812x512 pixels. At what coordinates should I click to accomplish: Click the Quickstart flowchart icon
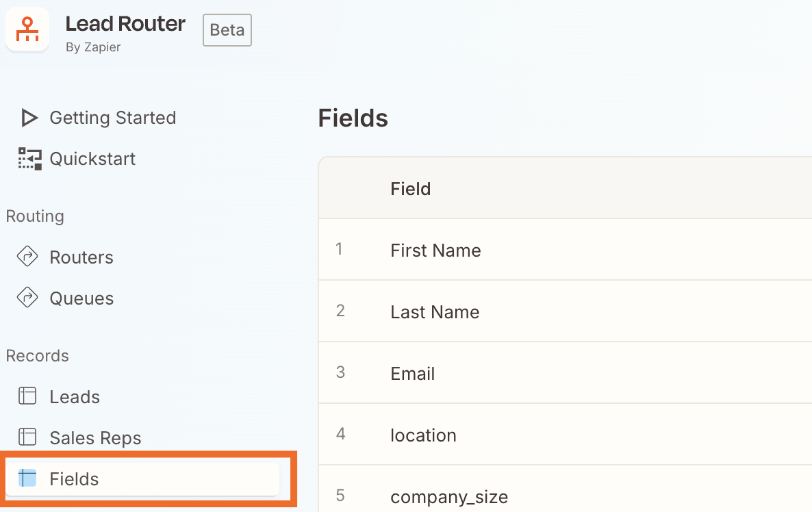coord(28,158)
